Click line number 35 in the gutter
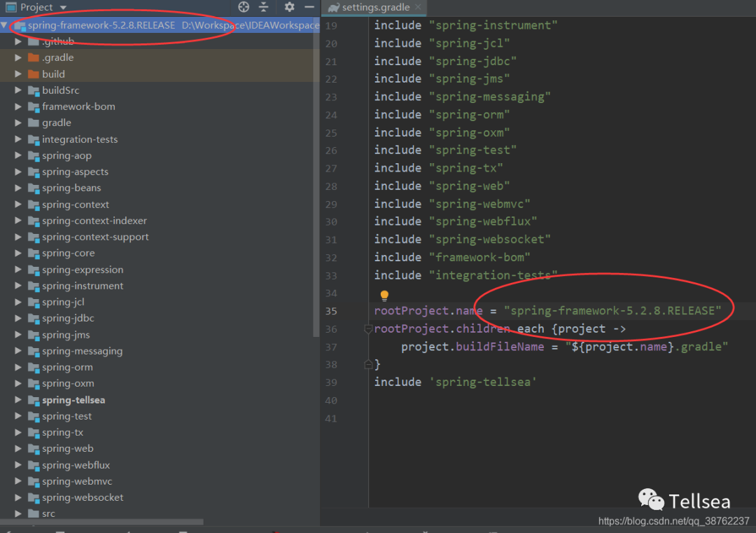 [x=330, y=311]
